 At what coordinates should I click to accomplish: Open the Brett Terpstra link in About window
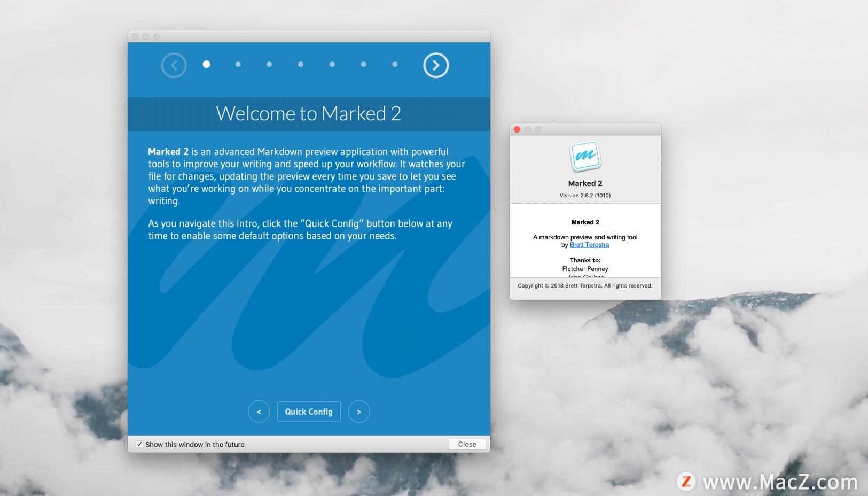tap(589, 245)
